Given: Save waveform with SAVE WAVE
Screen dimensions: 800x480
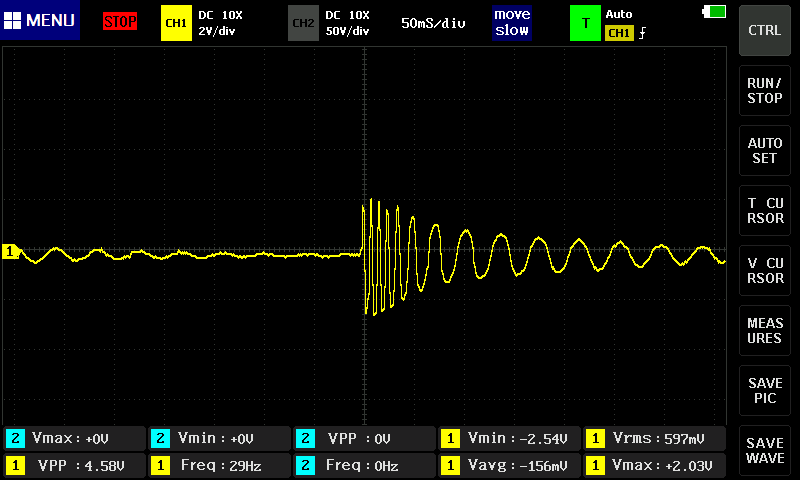Looking at the screenshot, I should click(x=765, y=450).
